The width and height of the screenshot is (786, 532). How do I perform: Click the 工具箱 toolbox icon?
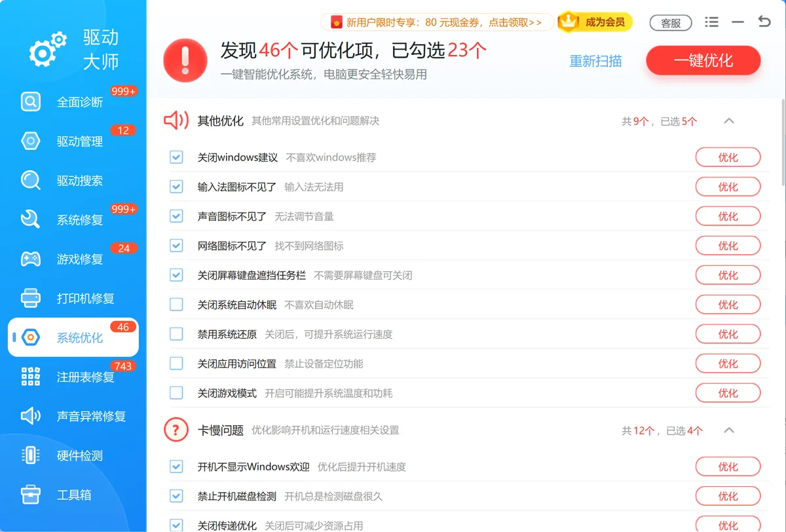click(31, 495)
